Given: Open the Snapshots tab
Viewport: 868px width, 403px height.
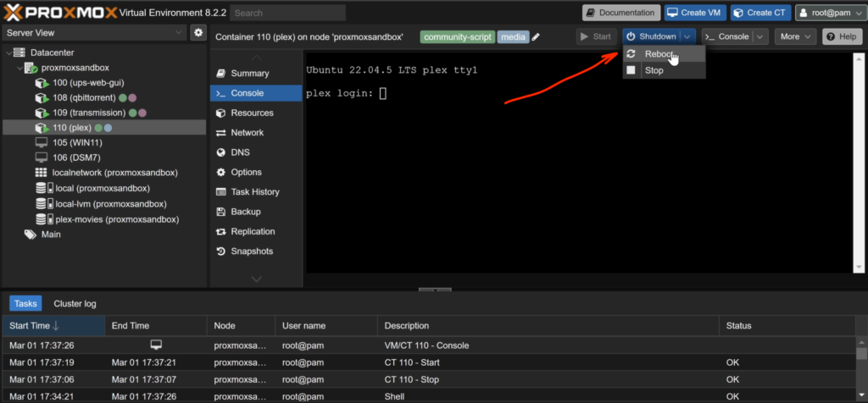Looking at the screenshot, I should click(256, 251).
